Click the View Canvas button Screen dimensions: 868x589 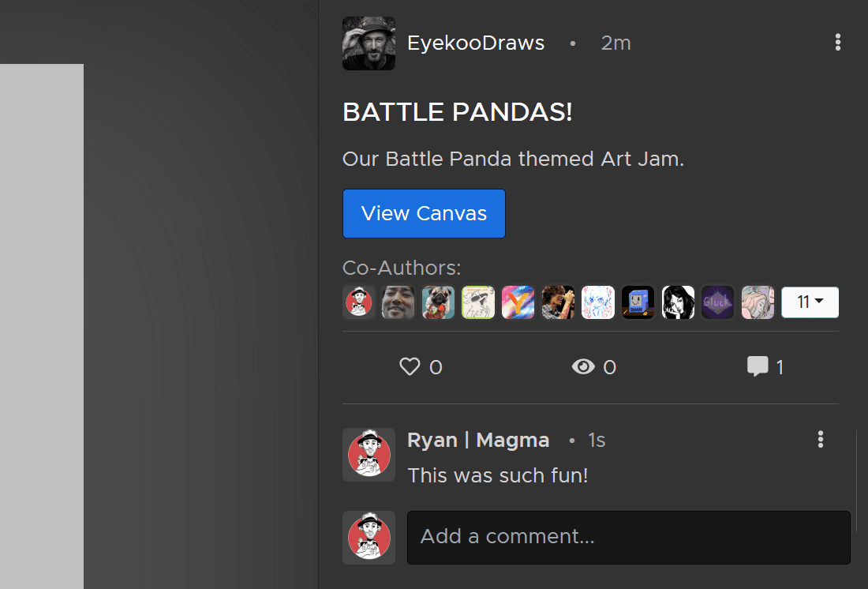[424, 213]
